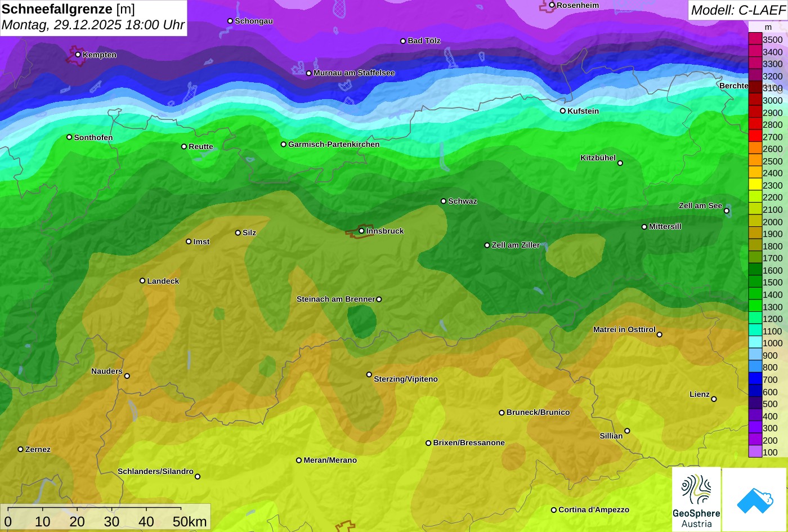Viewport: 788px width, 532px height.
Task: Click the Zell am See marker dot
Action: tap(727, 211)
